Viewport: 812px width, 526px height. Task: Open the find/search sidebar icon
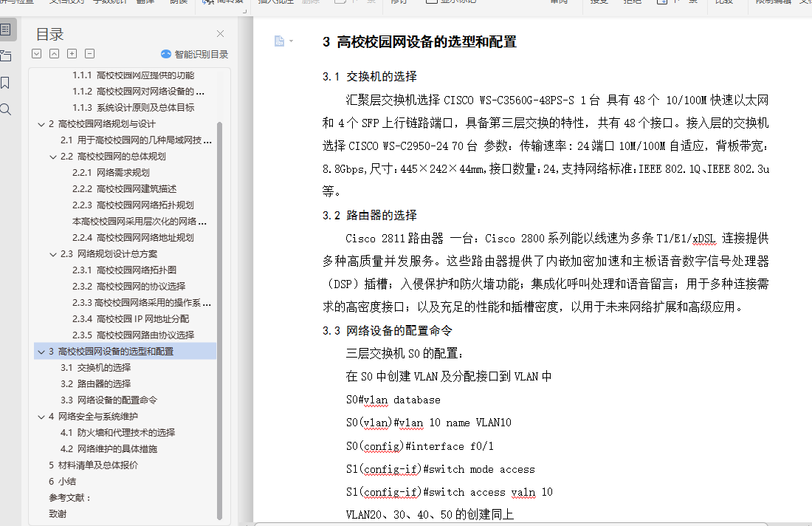tap(6, 109)
